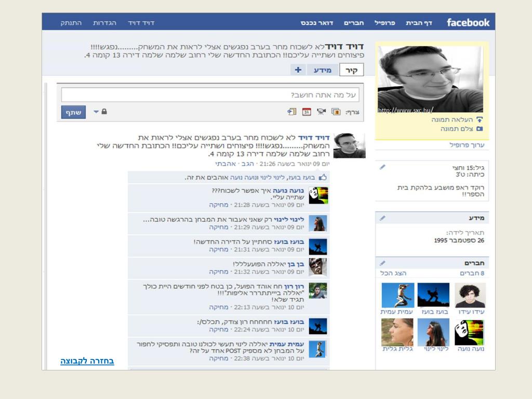Click the צלם תמונה link
532x399 pixels.
[456, 129]
